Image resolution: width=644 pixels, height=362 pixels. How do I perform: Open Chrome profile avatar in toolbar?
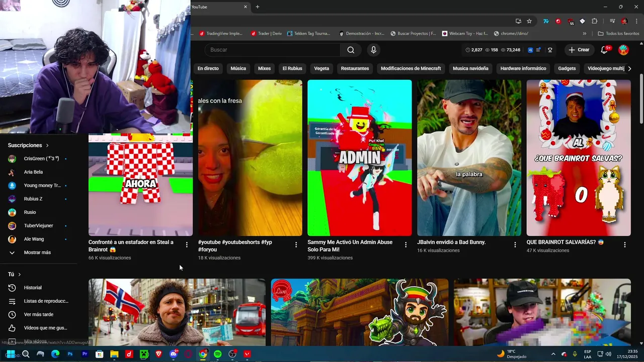tap(624, 21)
